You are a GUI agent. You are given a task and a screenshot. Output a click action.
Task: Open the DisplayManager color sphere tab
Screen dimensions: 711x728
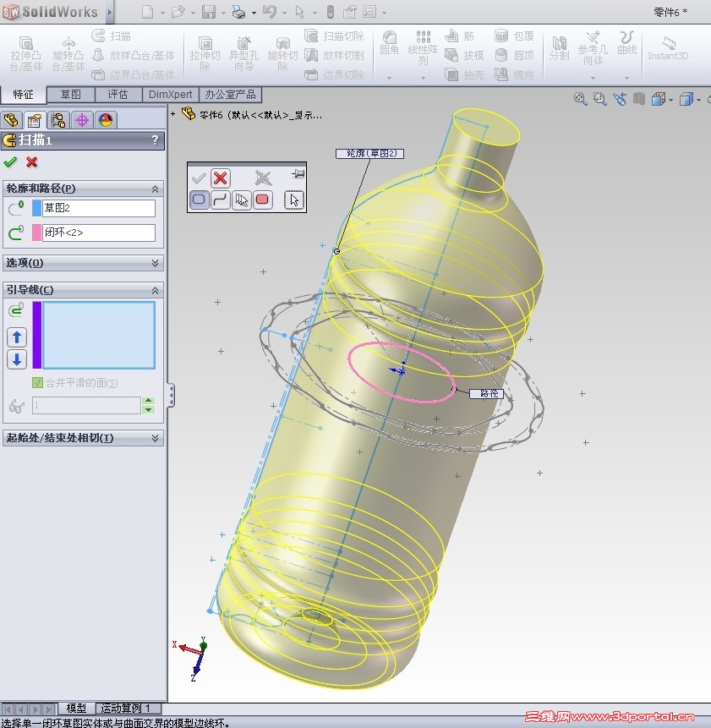tap(106, 120)
